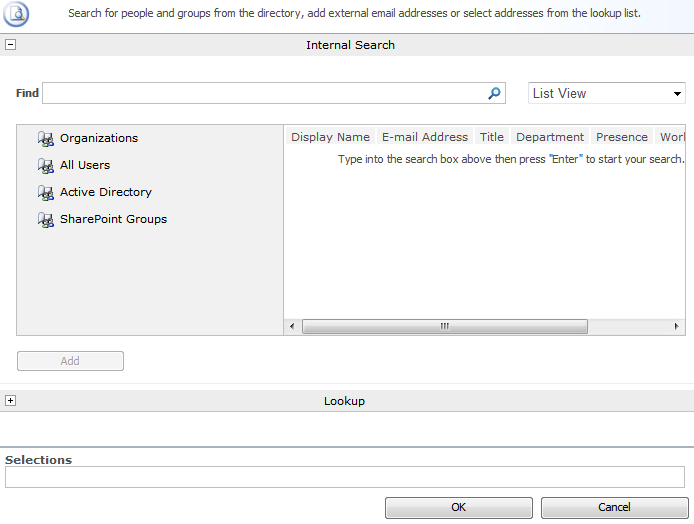The image size is (694, 524).
Task: Click the Department column header
Action: (549, 137)
